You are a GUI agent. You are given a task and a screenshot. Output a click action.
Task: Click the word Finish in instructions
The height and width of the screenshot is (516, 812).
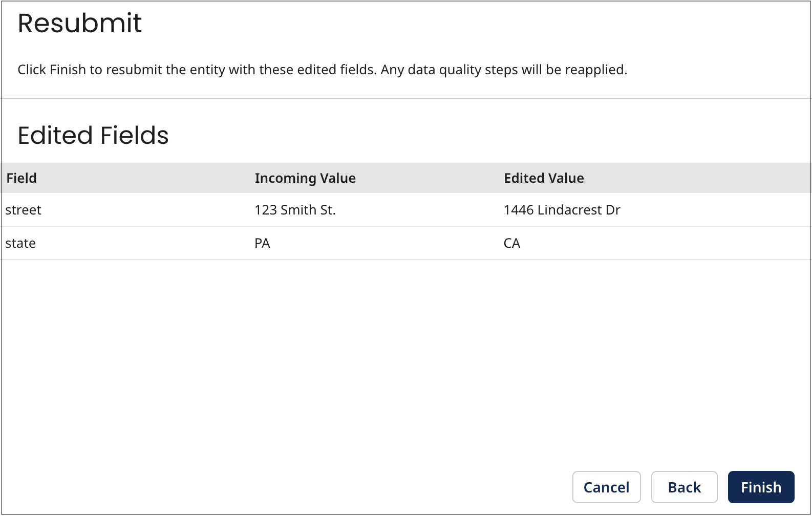68,70
